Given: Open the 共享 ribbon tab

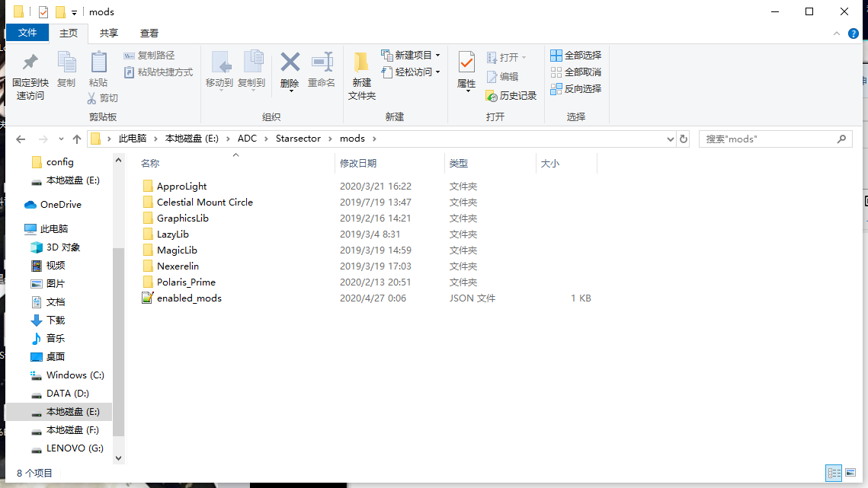Looking at the screenshot, I should tap(108, 33).
